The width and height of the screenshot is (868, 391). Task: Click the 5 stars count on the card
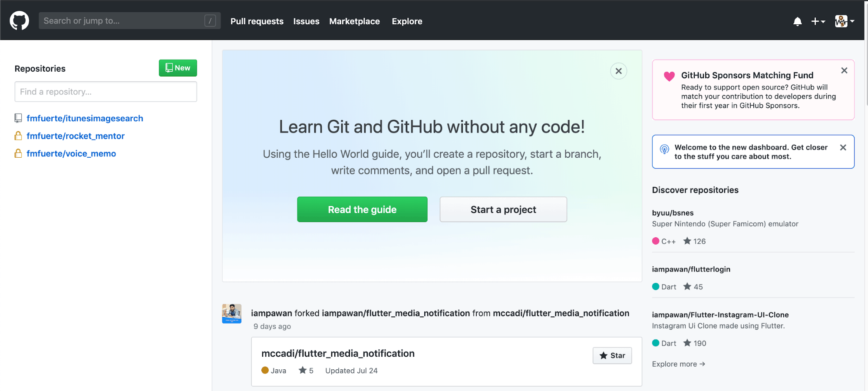(306, 371)
